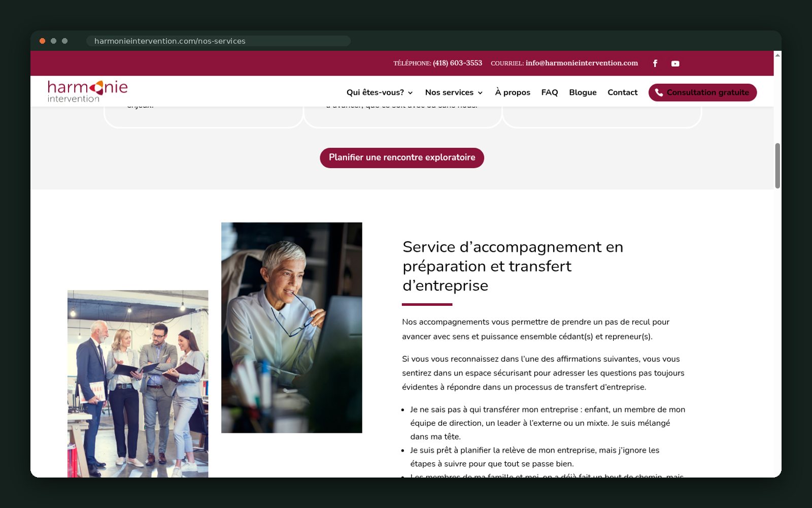The height and width of the screenshot is (508, 812).
Task: Click the scrollbar up arrow
Action: (x=777, y=55)
